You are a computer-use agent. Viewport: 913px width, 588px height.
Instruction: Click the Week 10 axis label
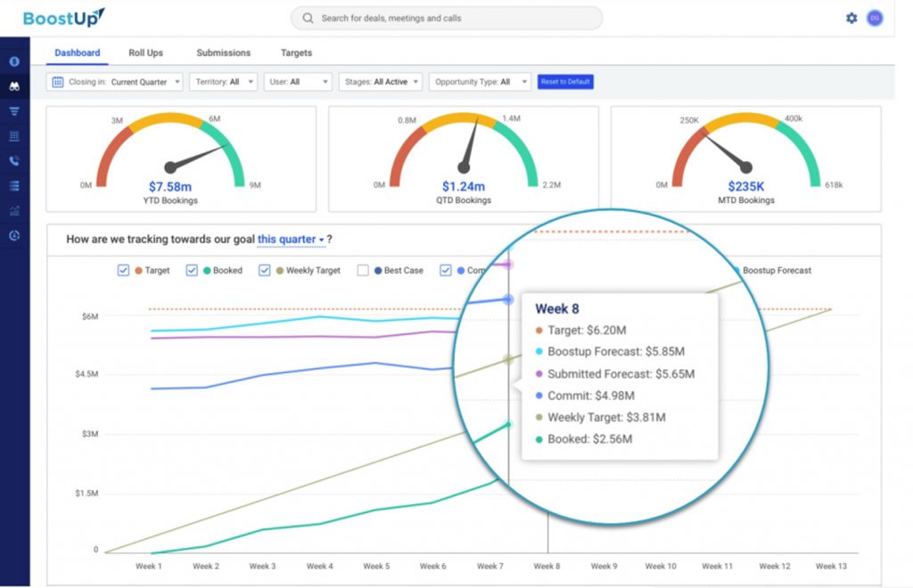pos(661,566)
